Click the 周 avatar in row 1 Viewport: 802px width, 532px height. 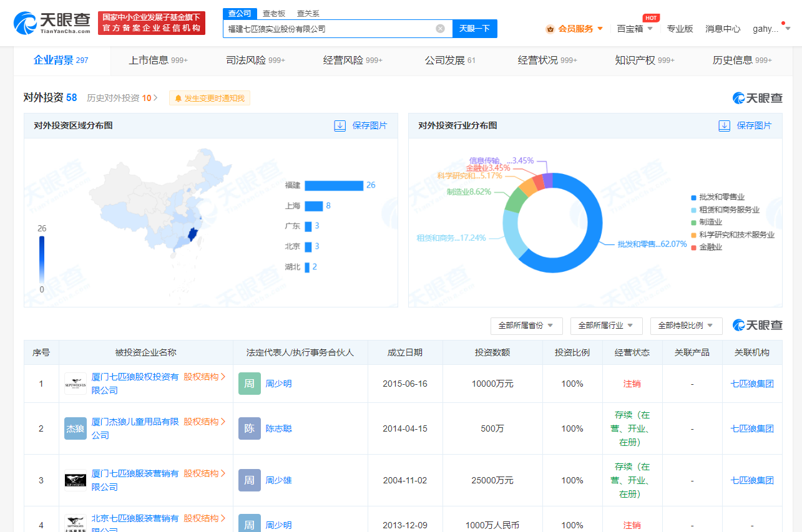coord(250,384)
